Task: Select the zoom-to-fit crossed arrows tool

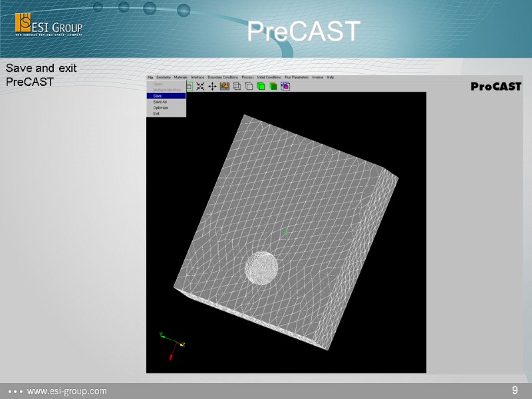Action: (x=199, y=86)
